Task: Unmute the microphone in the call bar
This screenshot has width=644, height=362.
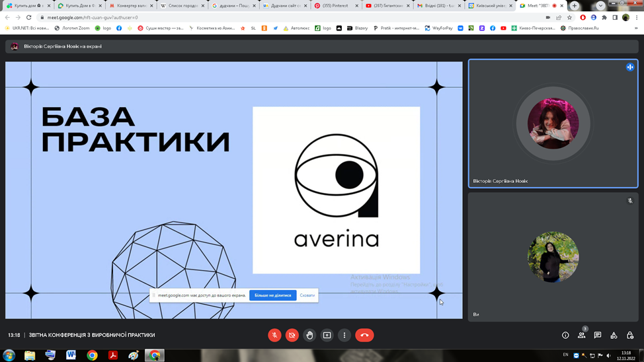Action: pyautogui.click(x=274, y=336)
